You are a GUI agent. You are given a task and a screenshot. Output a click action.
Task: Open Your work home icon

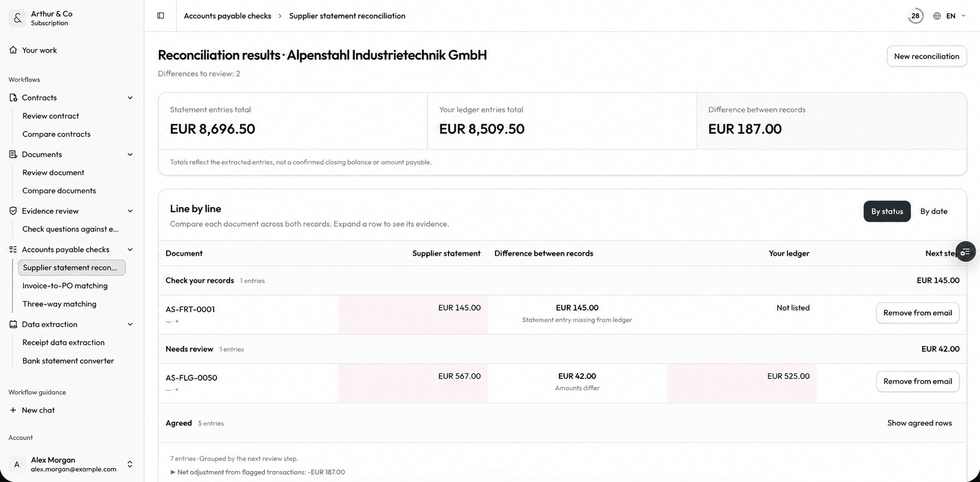coord(13,50)
